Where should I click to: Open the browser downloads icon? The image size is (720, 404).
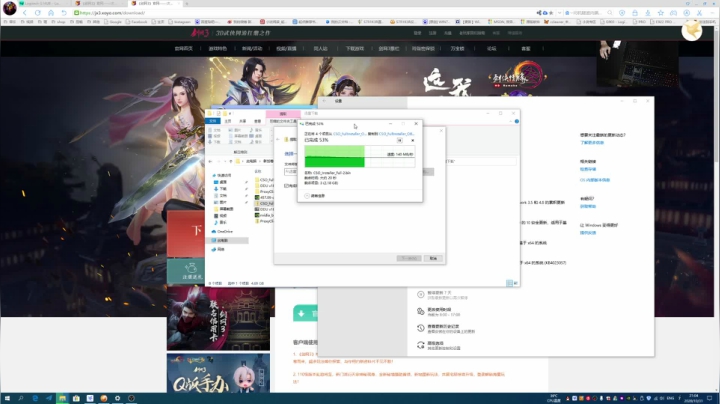coord(647,13)
